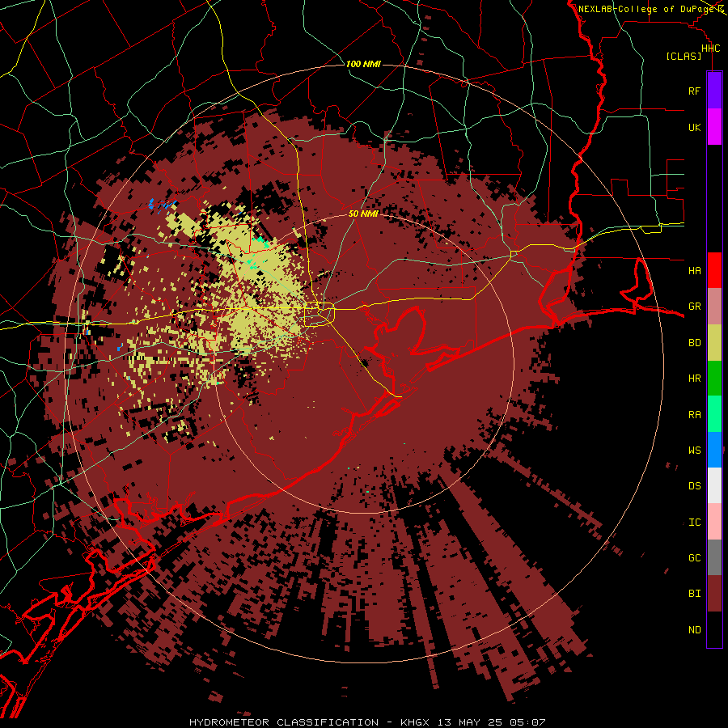Click the GR legend label
This screenshot has width=728, height=728.
tap(694, 307)
